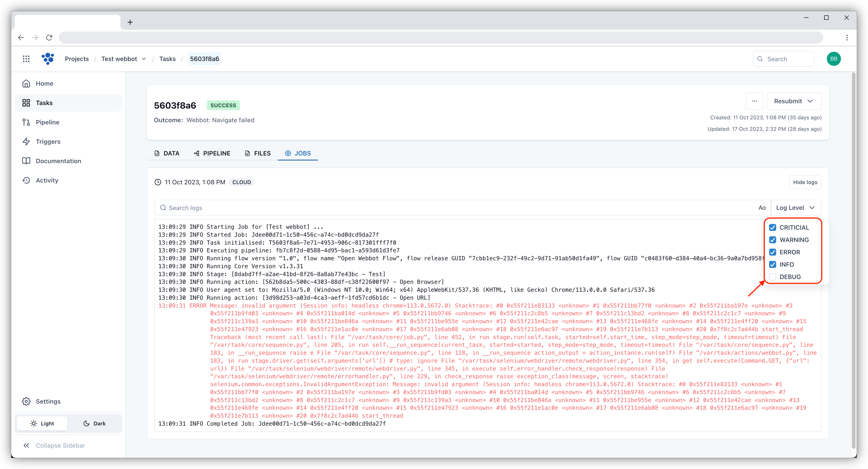Click the blue hexagon logo icon

48,59
